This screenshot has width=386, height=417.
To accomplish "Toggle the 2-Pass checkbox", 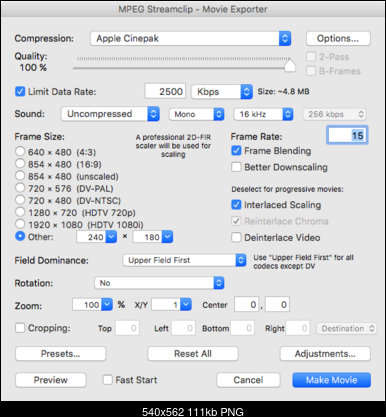I will 311,57.
